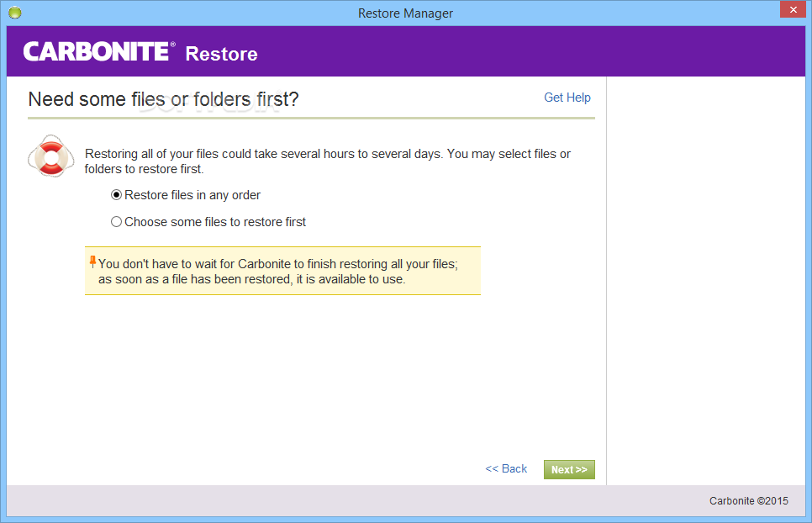This screenshot has width=812, height=523.
Task: Go back with the << Back link
Action: (x=506, y=468)
